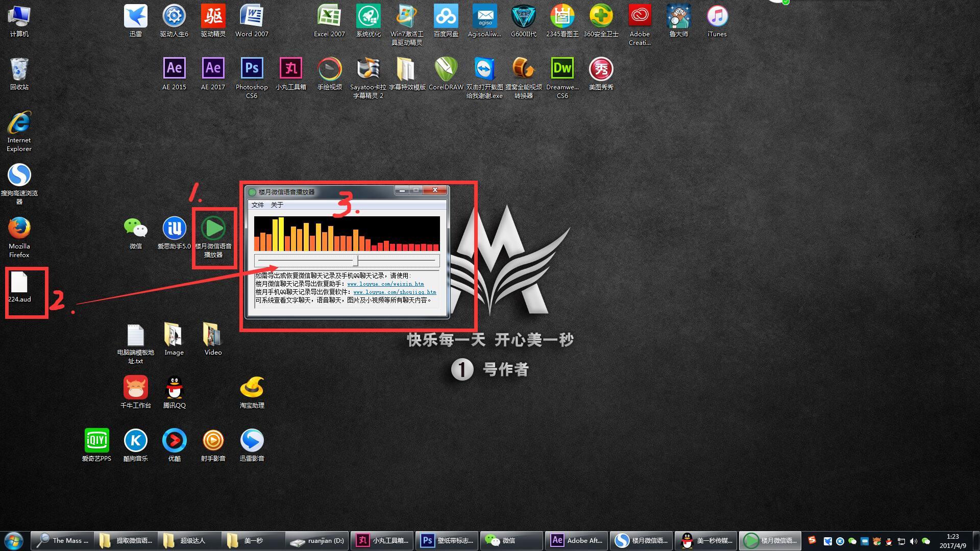The width and height of the screenshot is (980, 551).
Task: Minimize the 楼月微信语音播放器 window
Action: tap(402, 190)
